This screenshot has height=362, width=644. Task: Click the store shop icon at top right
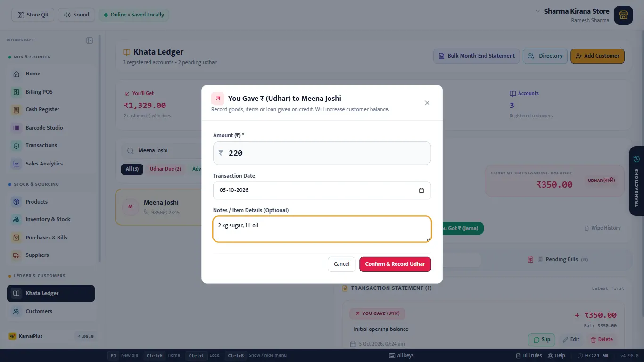(623, 15)
